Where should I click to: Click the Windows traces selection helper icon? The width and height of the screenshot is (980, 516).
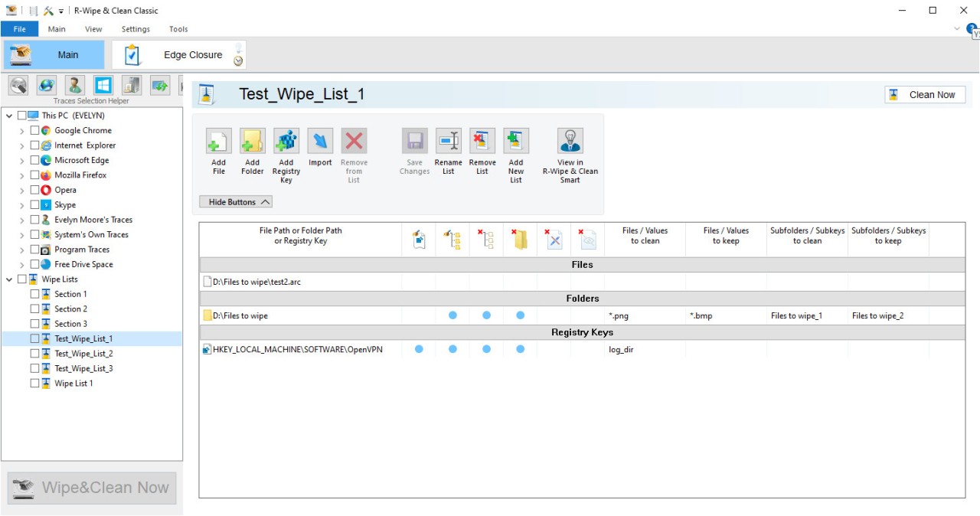pyautogui.click(x=103, y=85)
